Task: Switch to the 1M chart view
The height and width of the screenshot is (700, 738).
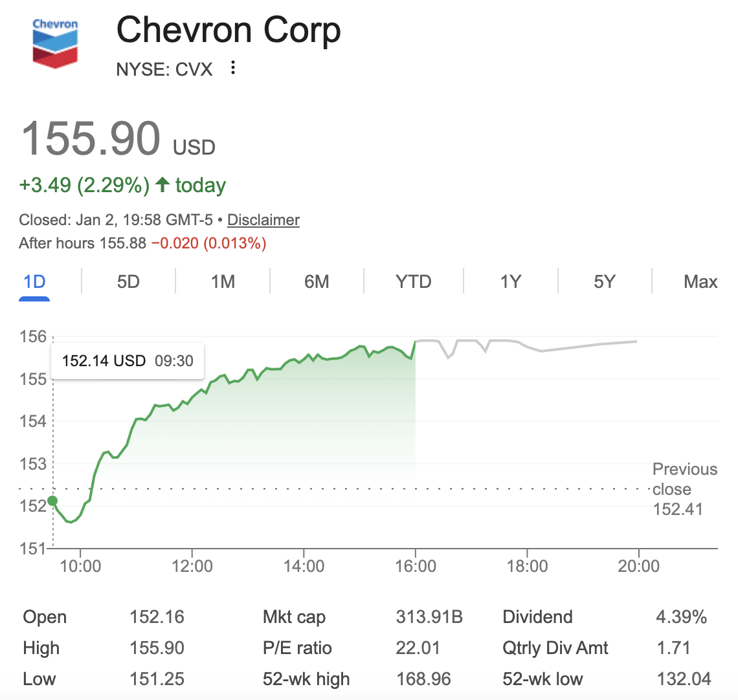Action: [x=222, y=281]
